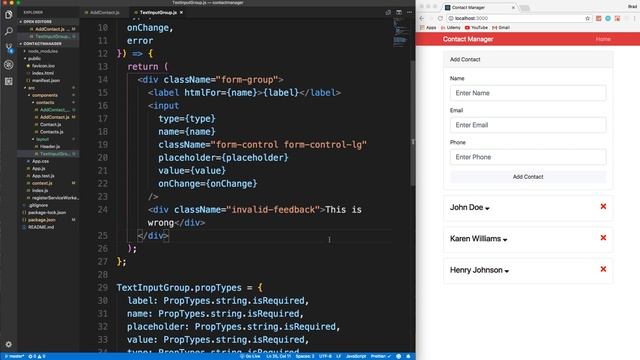
Task: Expand Henry Johnson contact details
Action: pyautogui.click(x=507, y=271)
